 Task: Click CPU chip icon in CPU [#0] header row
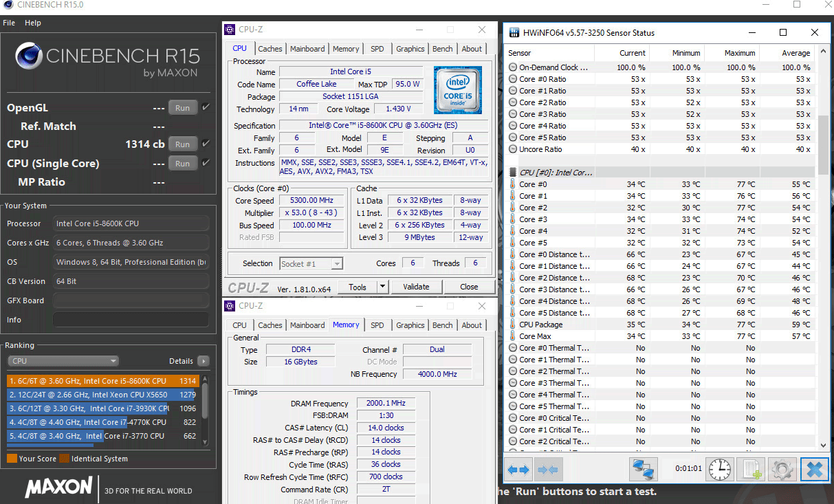pos(513,173)
